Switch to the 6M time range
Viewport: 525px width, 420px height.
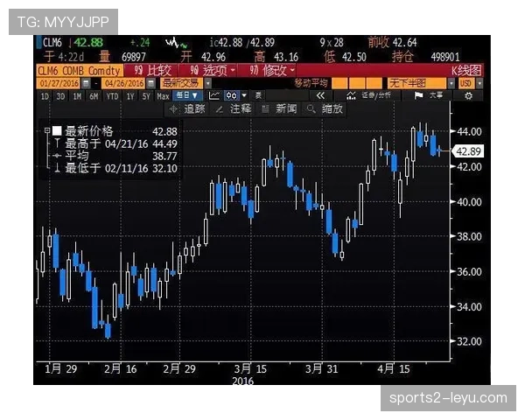click(93, 95)
